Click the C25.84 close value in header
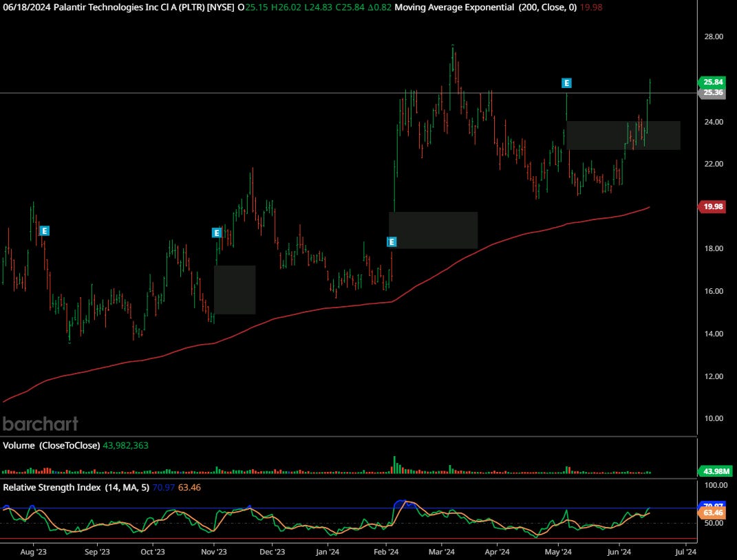This screenshot has width=737, height=560. (350, 8)
